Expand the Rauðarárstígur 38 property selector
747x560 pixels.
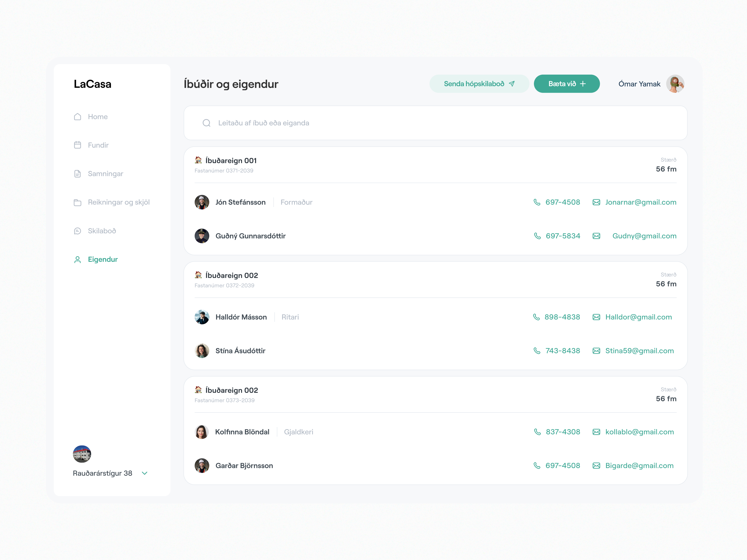[145, 473]
